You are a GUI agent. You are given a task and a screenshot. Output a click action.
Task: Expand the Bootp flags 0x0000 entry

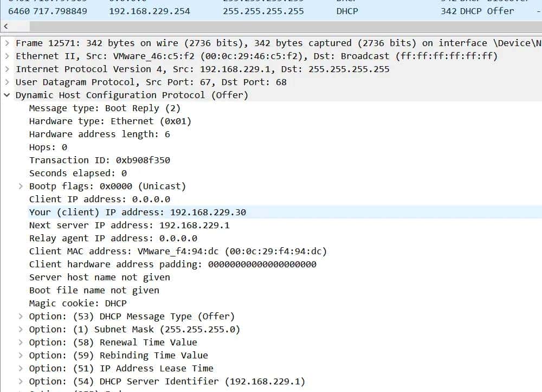[x=21, y=186]
